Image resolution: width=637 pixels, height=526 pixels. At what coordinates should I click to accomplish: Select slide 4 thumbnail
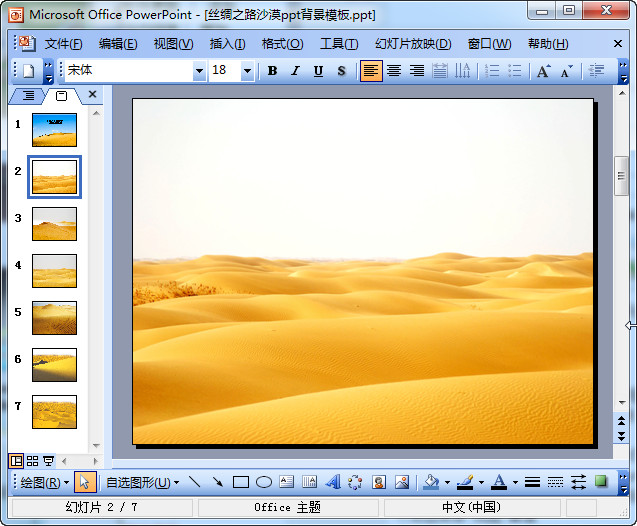pyautogui.click(x=54, y=271)
